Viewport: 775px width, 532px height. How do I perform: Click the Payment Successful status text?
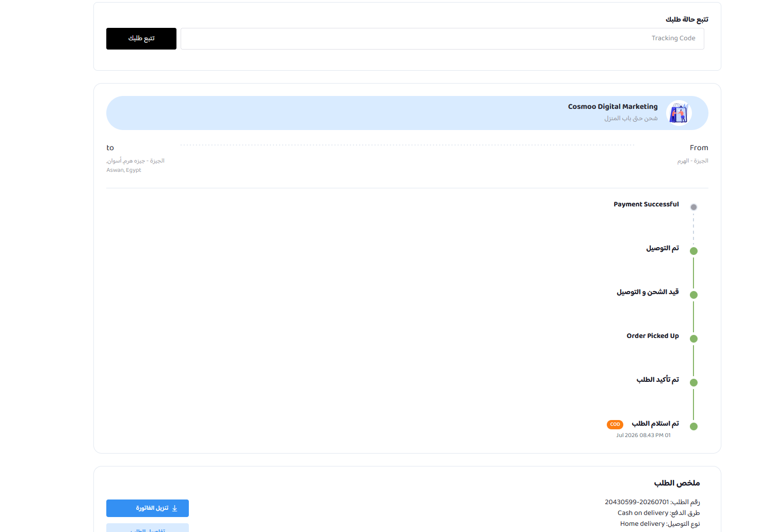pyautogui.click(x=646, y=204)
